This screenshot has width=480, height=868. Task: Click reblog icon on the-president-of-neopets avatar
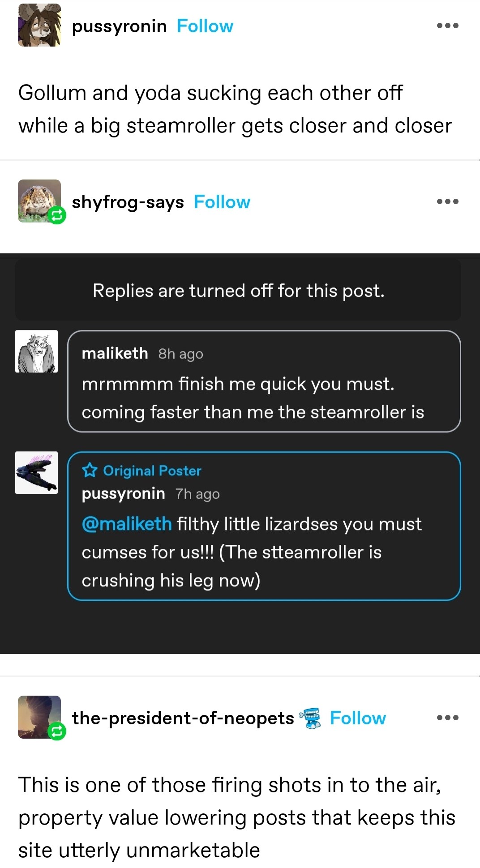coord(57,731)
